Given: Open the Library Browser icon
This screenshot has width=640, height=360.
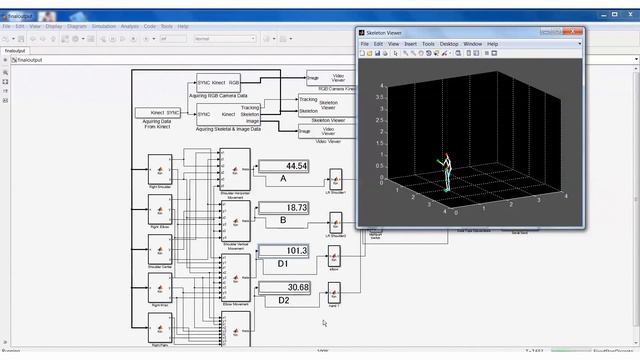Looking at the screenshot, I should click(65, 39).
